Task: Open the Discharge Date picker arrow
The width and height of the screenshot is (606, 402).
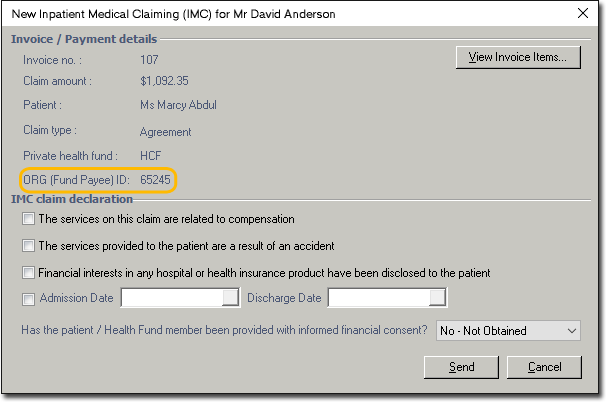Action: [437, 298]
